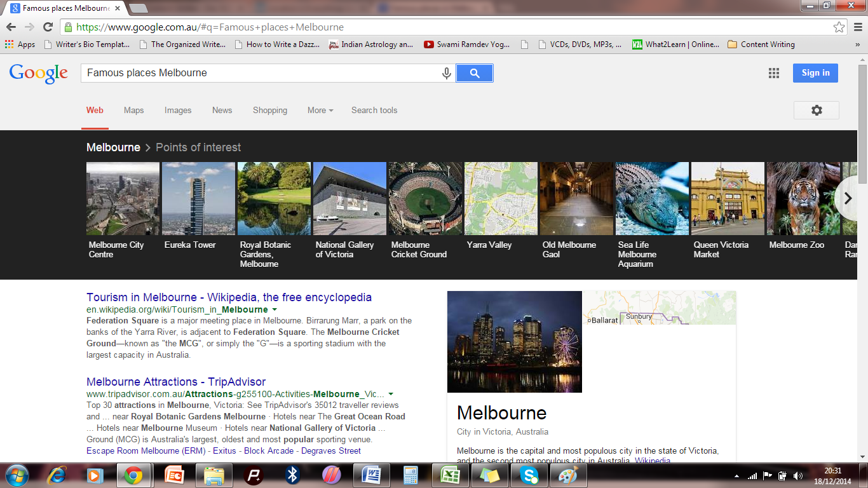The height and width of the screenshot is (488, 868).
Task: Open Windows Media Player from the taskbar
Action: [x=95, y=475]
